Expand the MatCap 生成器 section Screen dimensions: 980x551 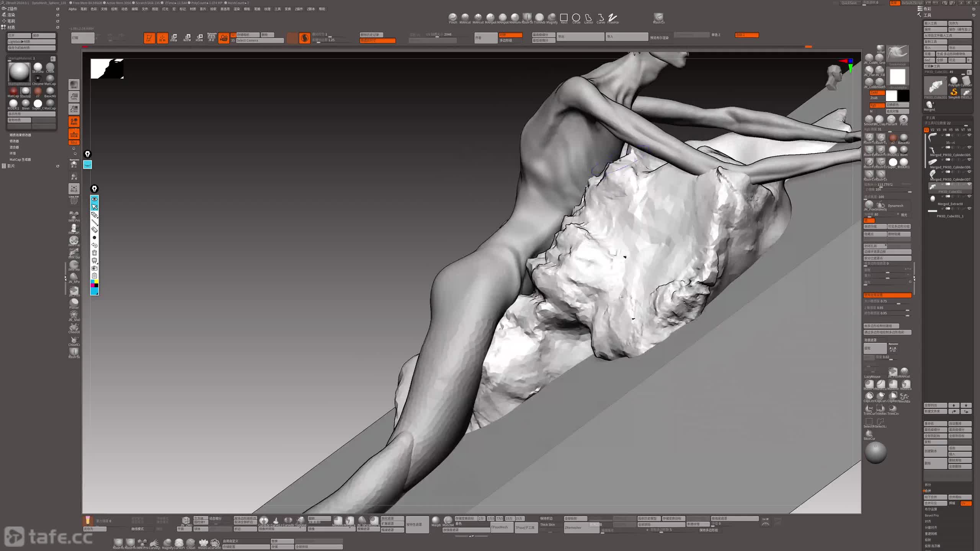pyautogui.click(x=20, y=160)
